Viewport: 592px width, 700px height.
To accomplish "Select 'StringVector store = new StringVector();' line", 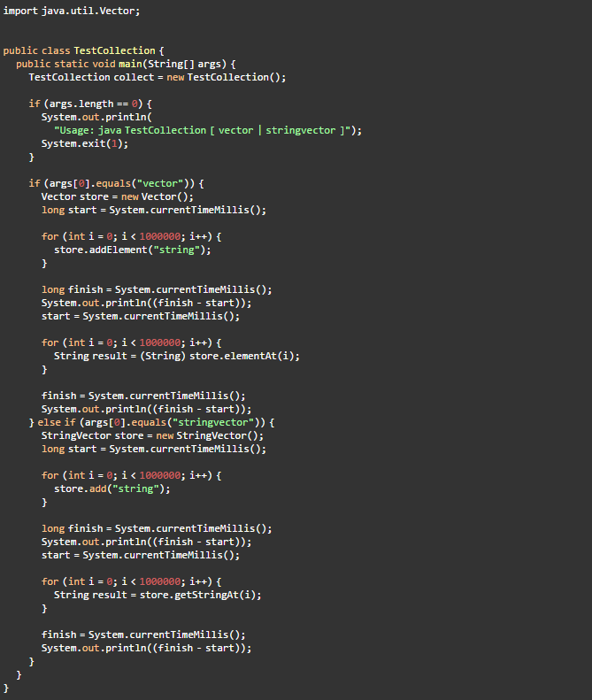I will pos(153,435).
